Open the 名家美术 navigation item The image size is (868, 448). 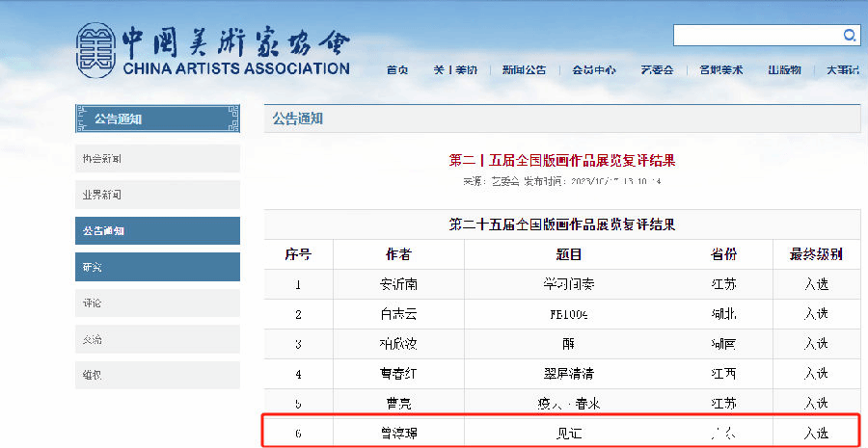(x=721, y=70)
